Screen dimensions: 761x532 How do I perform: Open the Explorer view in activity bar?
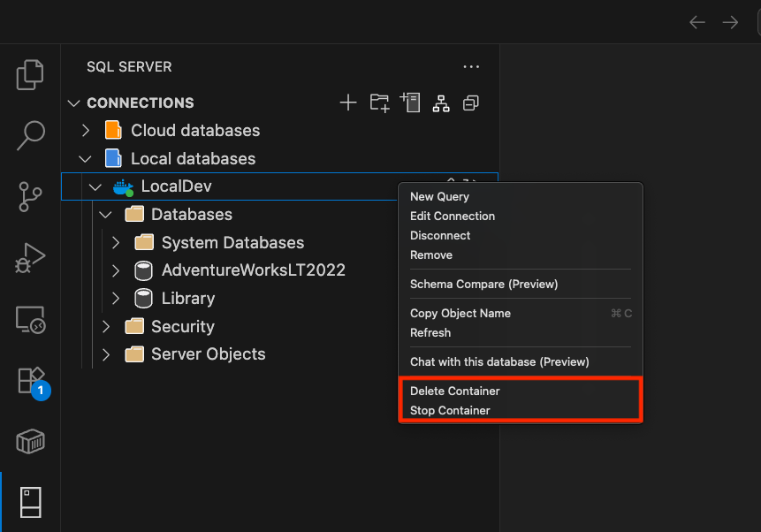point(30,75)
